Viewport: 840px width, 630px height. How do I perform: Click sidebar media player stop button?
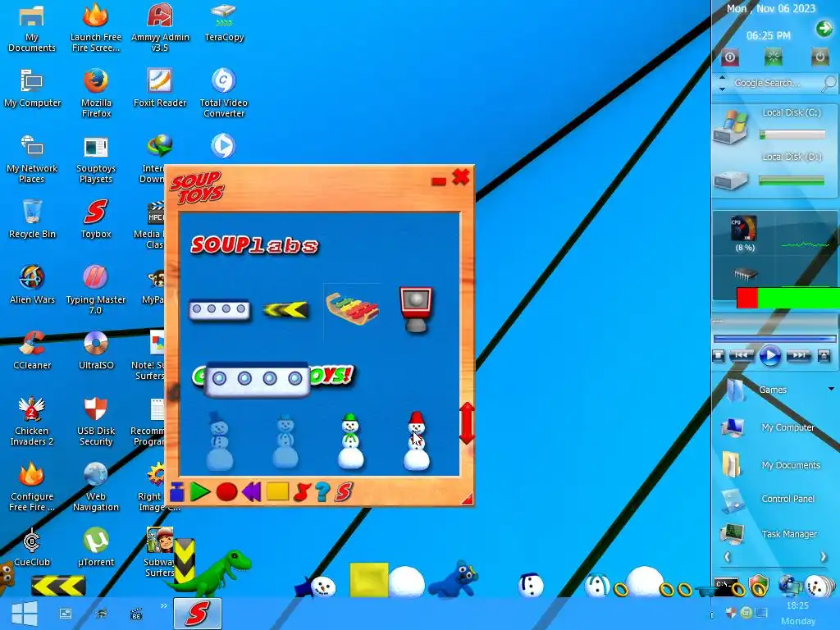point(719,355)
